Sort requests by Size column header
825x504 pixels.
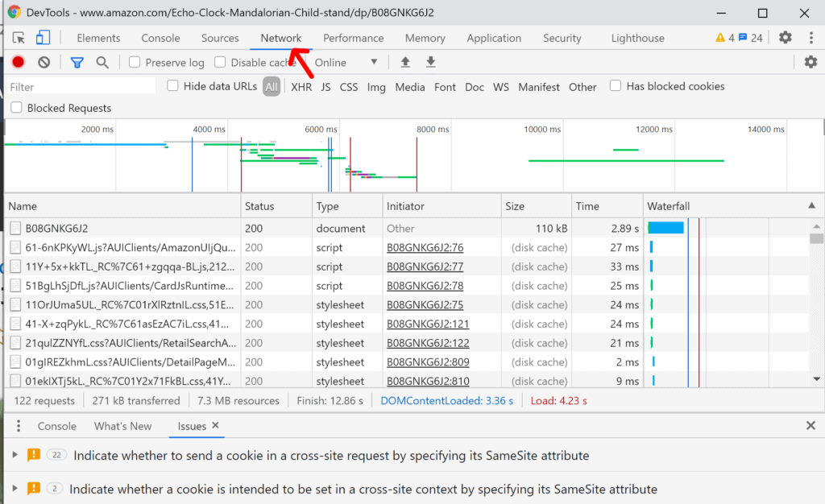pyautogui.click(x=537, y=206)
